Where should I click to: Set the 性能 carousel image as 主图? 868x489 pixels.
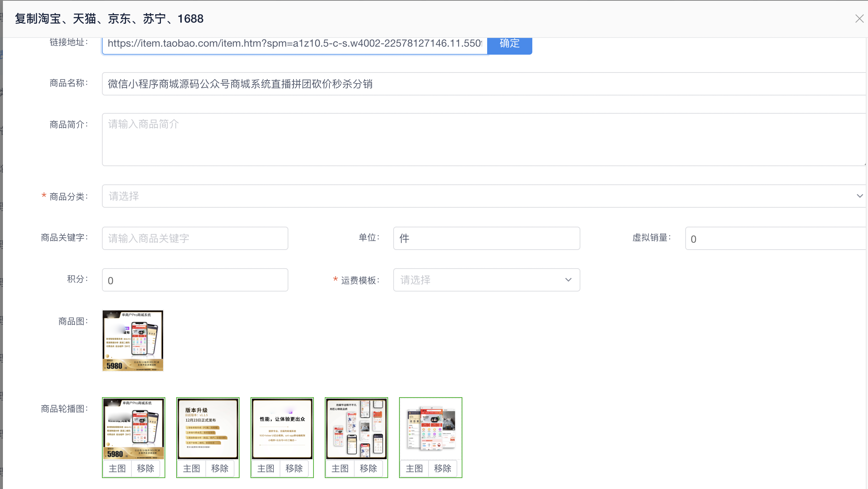click(266, 468)
